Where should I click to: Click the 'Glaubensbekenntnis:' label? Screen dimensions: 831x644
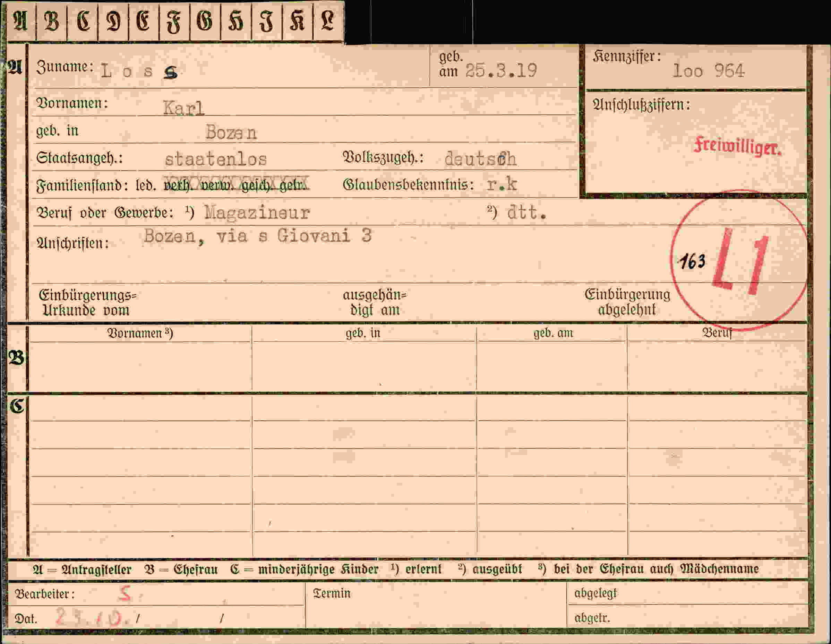[408, 185]
